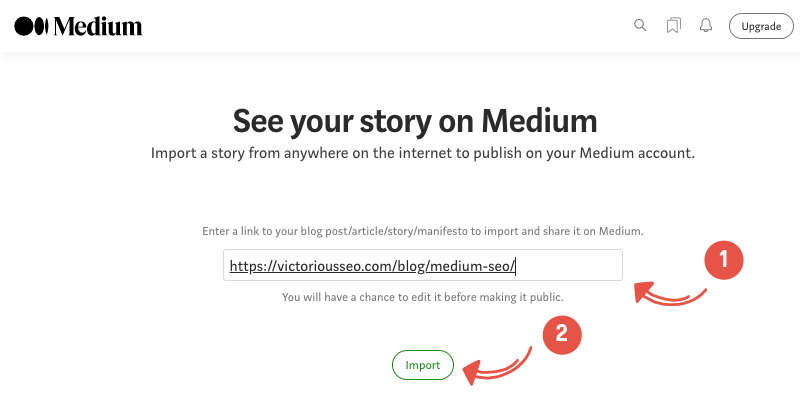Click the empty space inside the URL box

(x=569, y=265)
